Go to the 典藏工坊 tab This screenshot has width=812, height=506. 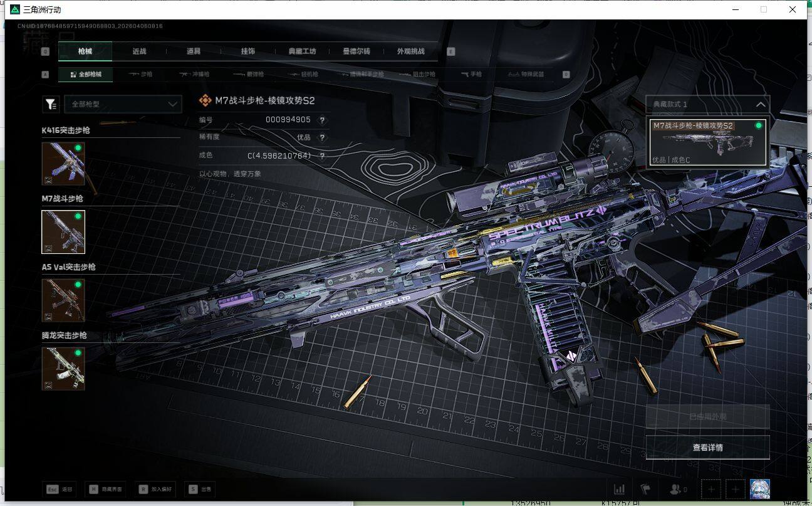click(302, 51)
